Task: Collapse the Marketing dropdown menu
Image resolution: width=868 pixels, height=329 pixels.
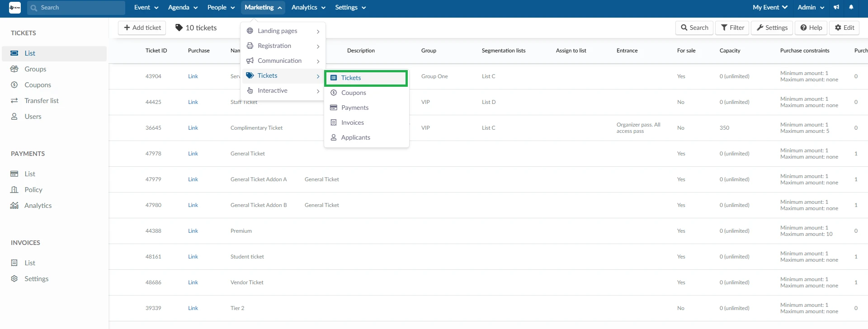Action: click(x=263, y=7)
